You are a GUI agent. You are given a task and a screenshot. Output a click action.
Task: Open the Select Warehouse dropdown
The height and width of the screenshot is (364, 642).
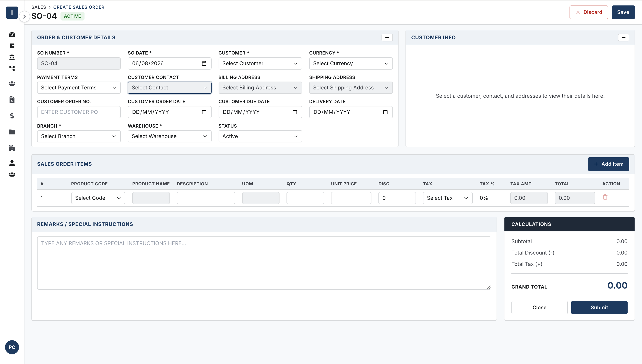169,136
